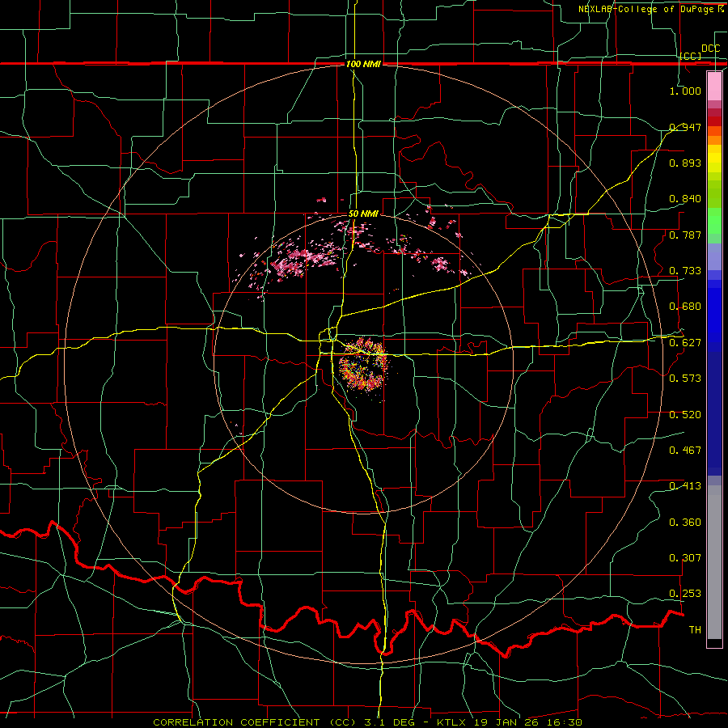The width and height of the screenshot is (728, 728).
Task: Click the 0.680 scale value
Action: point(685,307)
